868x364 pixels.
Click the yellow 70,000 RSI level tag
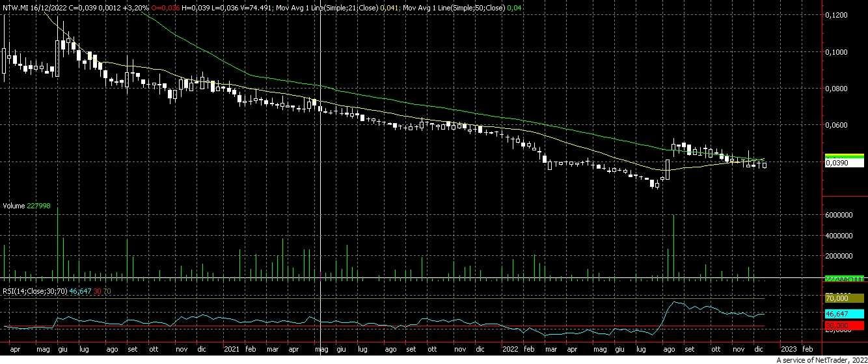click(843, 298)
